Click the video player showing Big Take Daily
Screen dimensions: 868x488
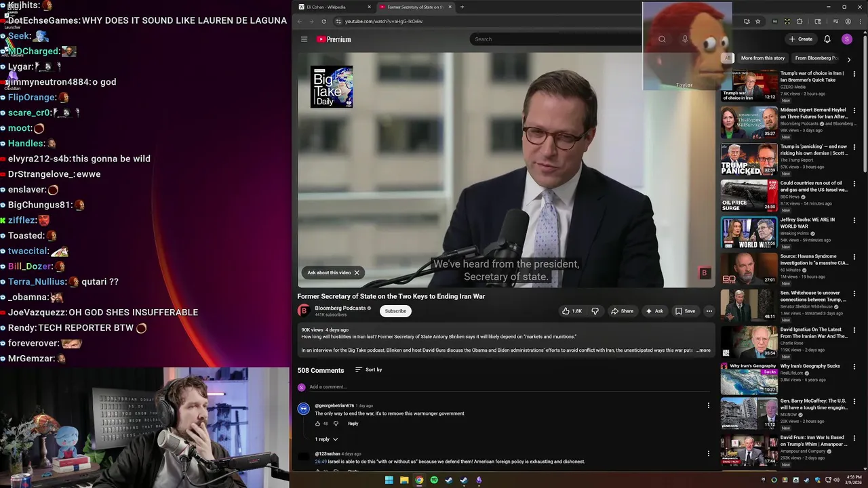506,170
